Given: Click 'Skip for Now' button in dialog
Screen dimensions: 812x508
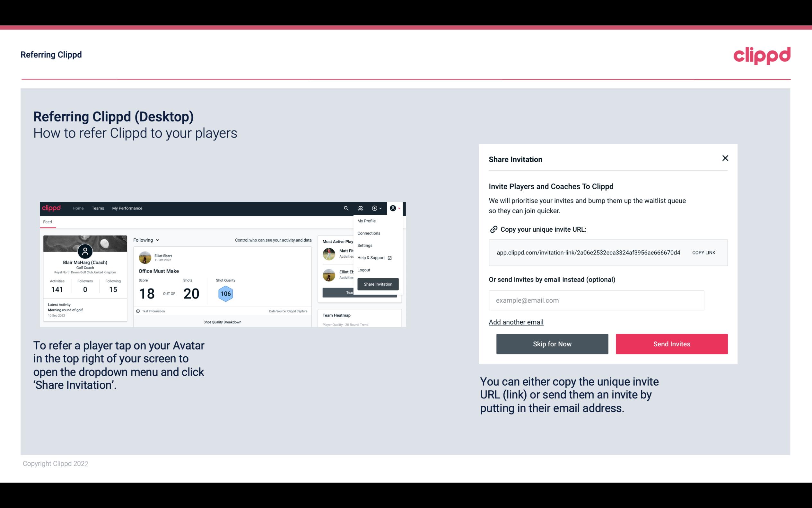Looking at the screenshot, I should (552, 344).
